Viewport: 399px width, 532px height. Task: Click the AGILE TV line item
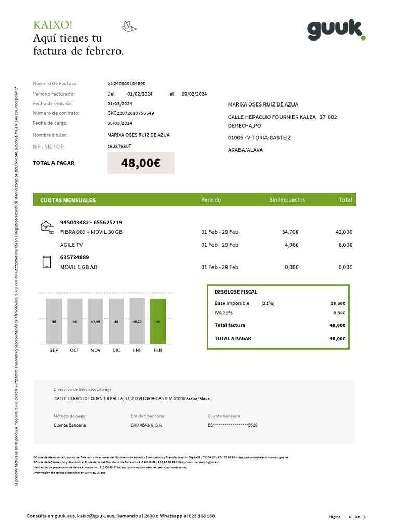point(71,245)
